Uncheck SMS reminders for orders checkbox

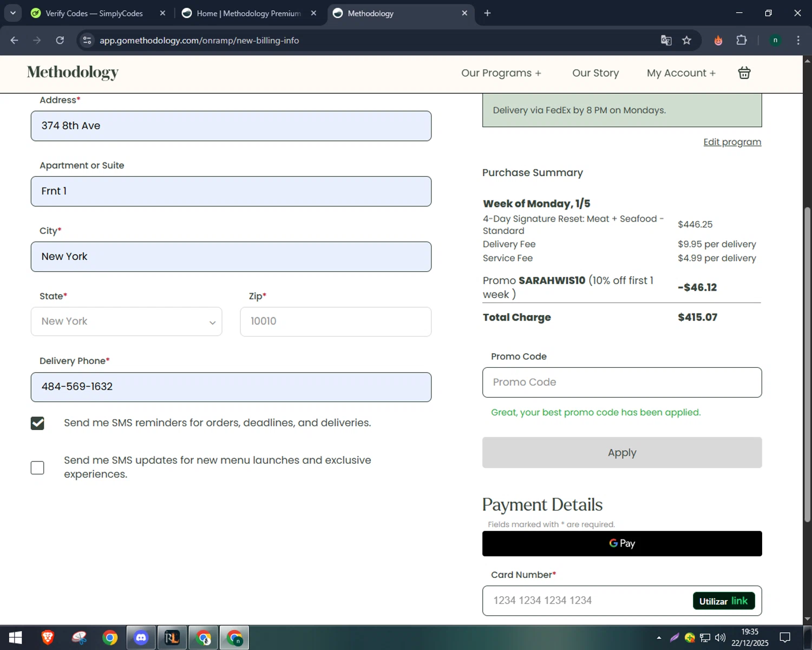(x=37, y=423)
